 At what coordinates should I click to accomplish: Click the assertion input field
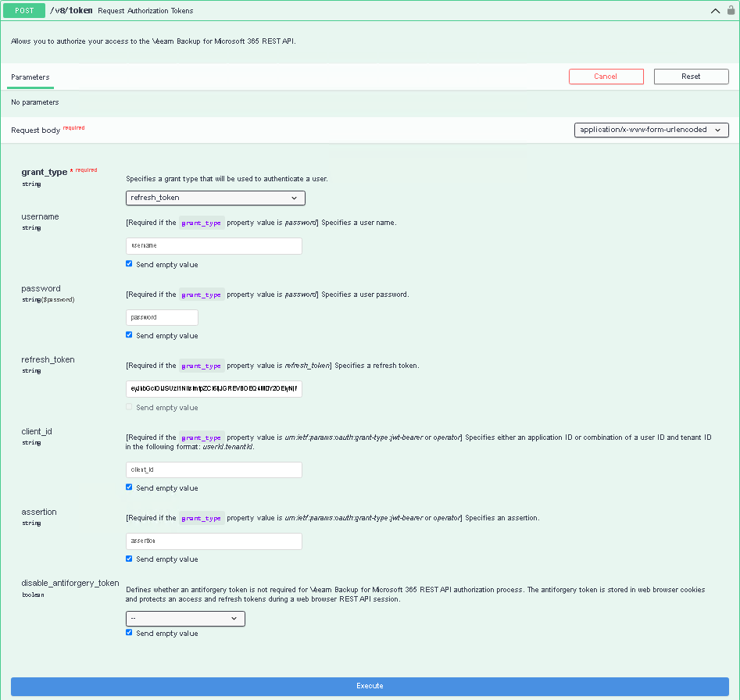pyautogui.click(x=214, y=541)
